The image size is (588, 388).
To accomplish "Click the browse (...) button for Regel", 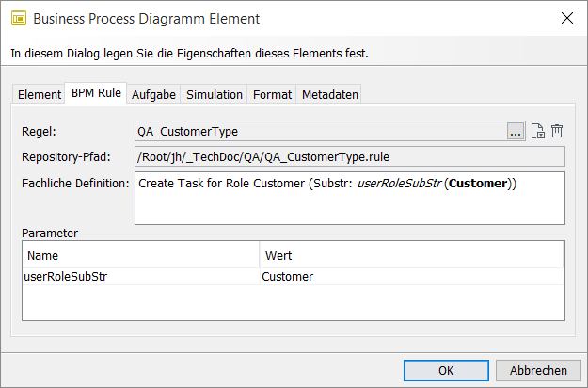I will tap(516, 132).
